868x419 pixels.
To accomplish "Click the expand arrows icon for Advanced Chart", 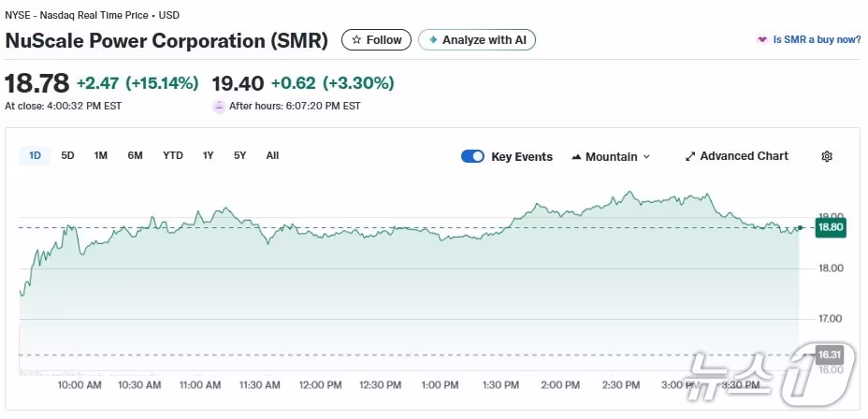I will 690,156.
